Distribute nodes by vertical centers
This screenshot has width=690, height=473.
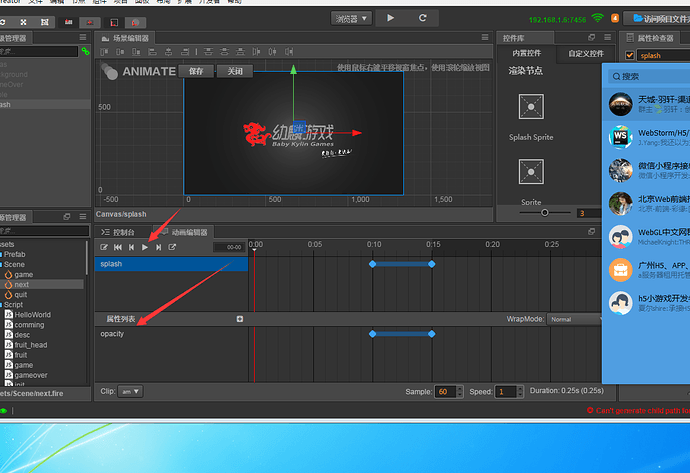click(x=224, y=52)
